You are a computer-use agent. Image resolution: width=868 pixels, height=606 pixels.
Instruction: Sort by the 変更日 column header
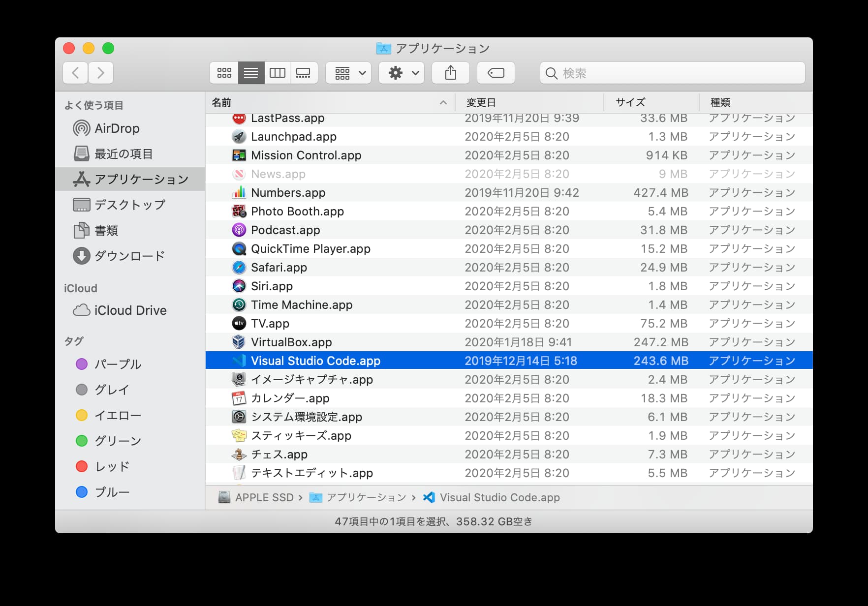click(x=529, y=102)
